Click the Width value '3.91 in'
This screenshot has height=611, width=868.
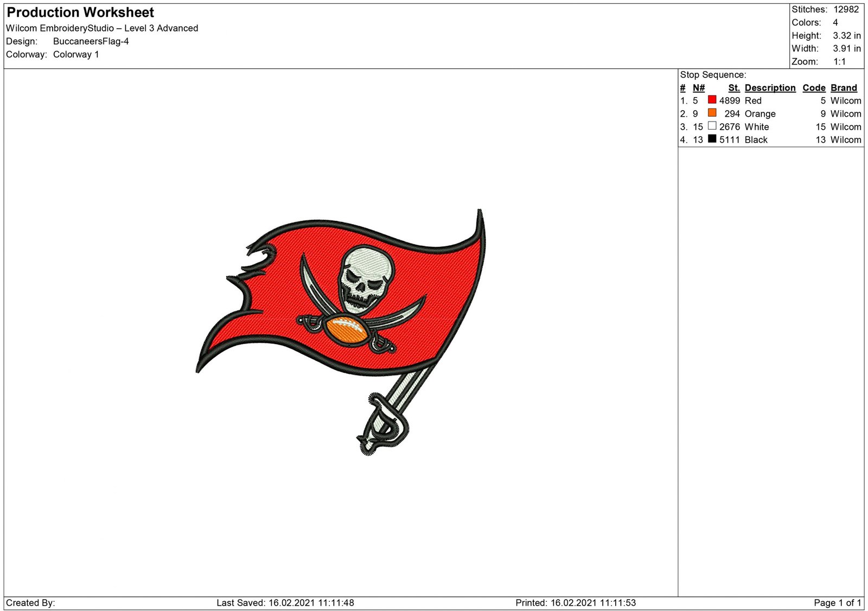847,48
